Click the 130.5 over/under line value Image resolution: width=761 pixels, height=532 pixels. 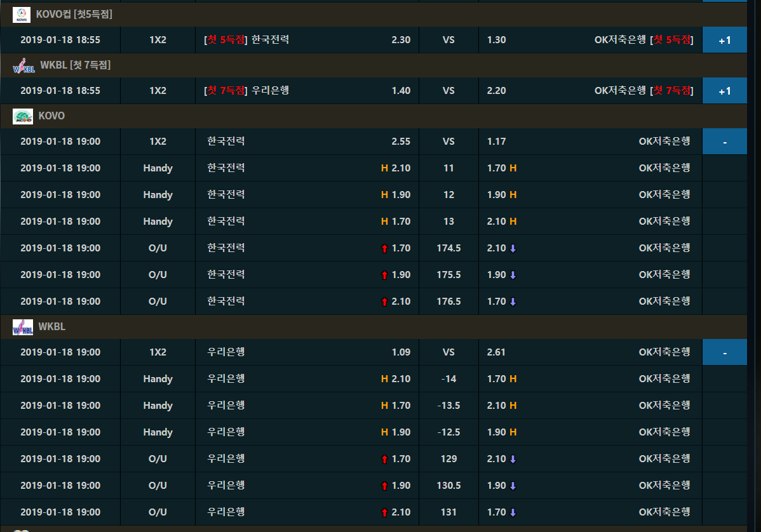[x=448, y=486]
